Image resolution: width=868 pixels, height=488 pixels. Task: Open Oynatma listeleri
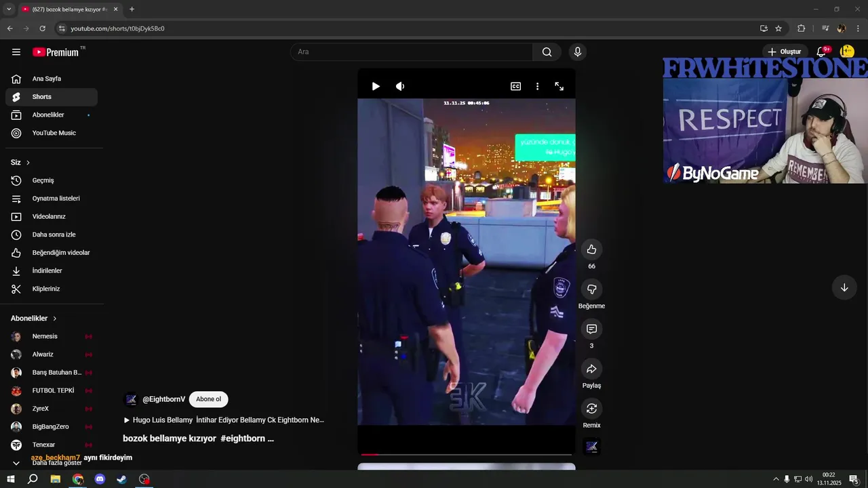(x=52, y=199)
